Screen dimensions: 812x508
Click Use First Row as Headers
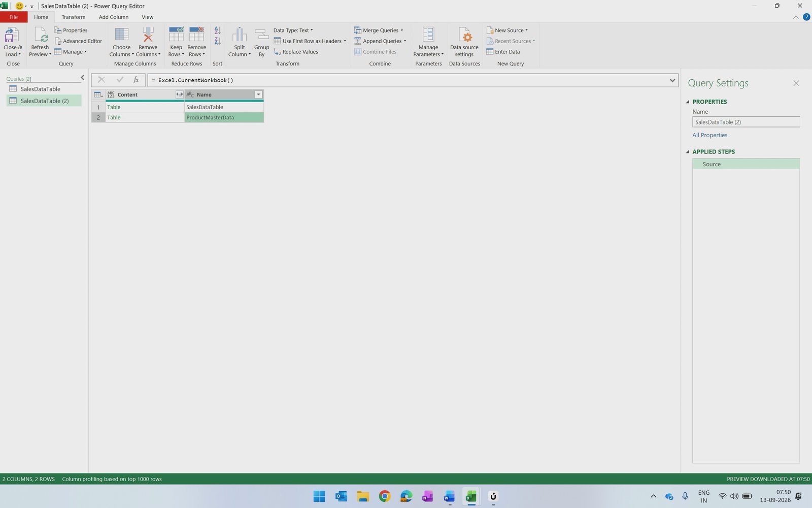tap(310, 41)
